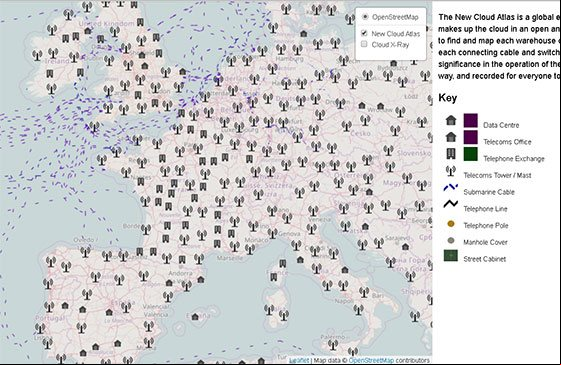The image size is (561, 365).
Task: Click the Telephone Exchange building icon in the key
Action: point(451,154)
